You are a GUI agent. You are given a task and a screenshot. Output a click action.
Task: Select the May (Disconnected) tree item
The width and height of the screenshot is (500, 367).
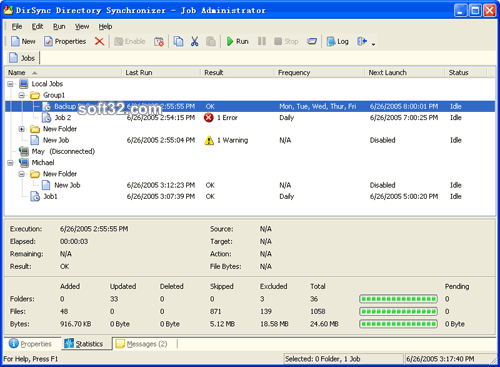click(63, 151)
